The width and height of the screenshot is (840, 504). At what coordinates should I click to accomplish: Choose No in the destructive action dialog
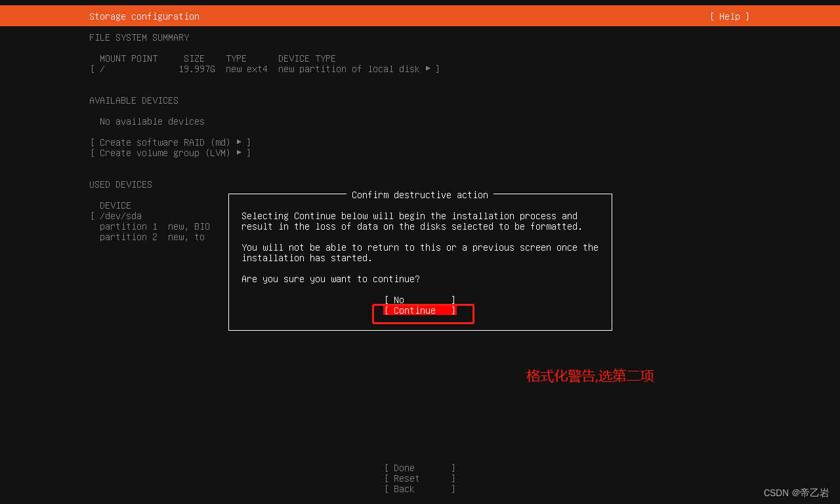[420, 300]
